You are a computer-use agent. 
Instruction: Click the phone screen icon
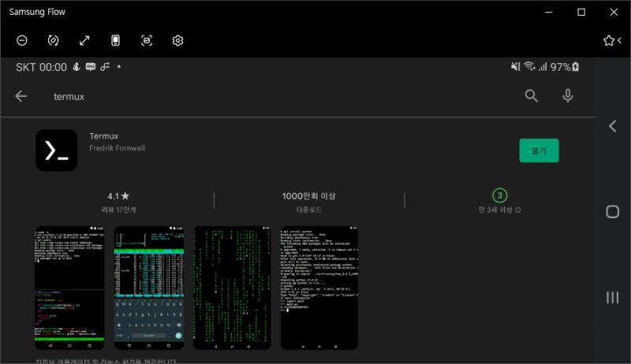115,41
